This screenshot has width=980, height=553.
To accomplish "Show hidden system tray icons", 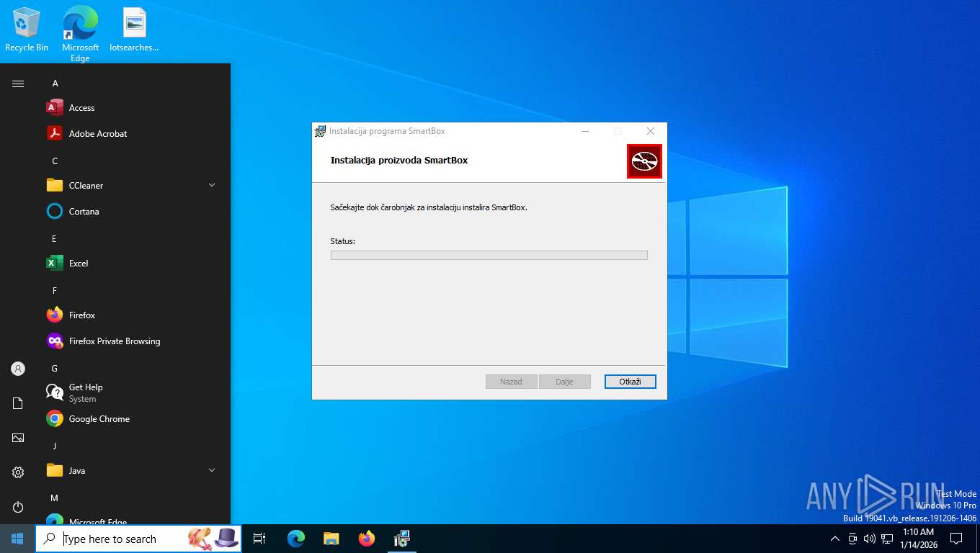I will 835,539.
